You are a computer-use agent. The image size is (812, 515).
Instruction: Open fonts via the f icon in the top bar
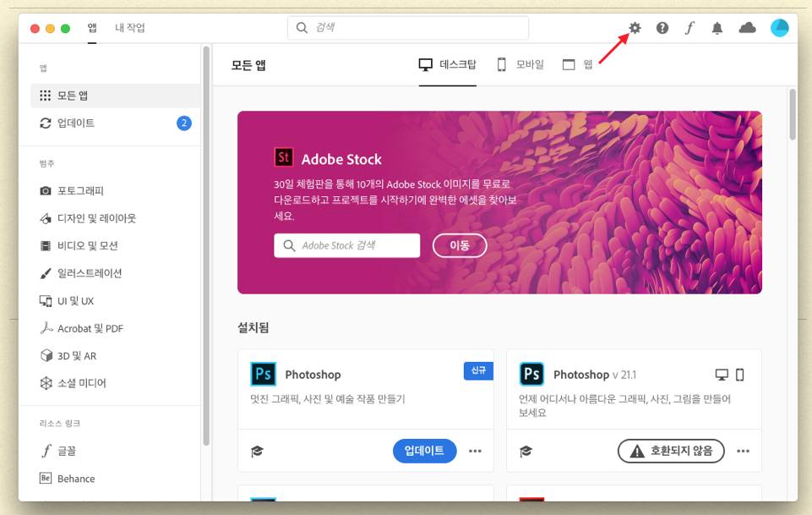(689, 28)
